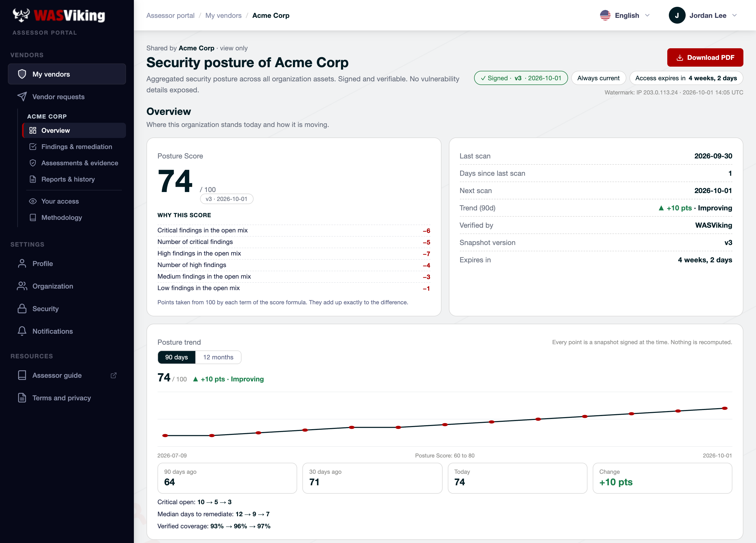Open the Jordan Lee user menu chevron
756x543 pixels.
734,15
